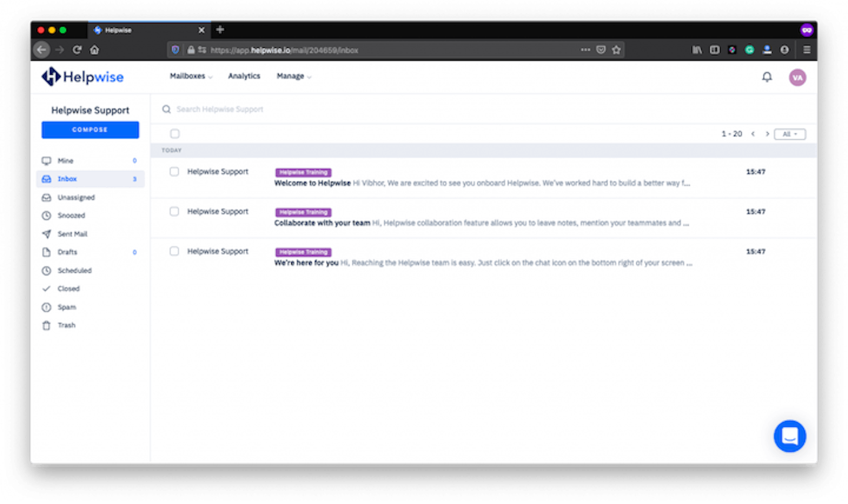848x504 pixels.
Task: Open the chat widget bubble
Action: pos(790,436)
